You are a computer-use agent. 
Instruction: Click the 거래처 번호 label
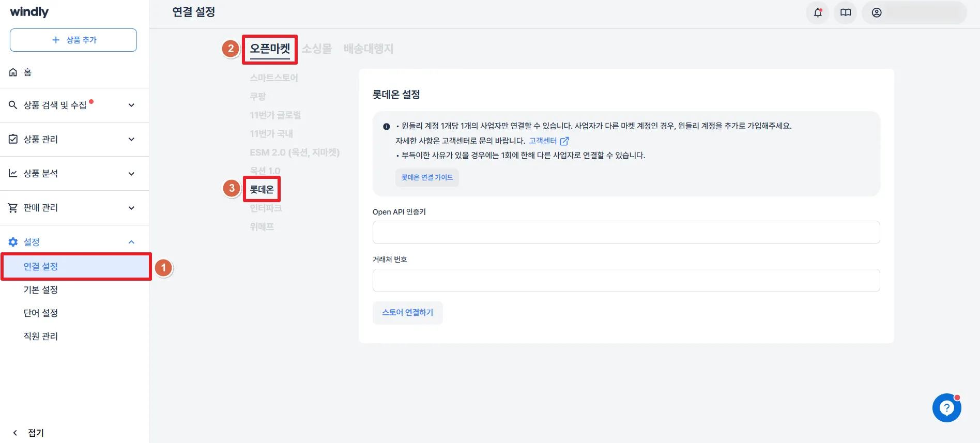click(x=390, y=259)
